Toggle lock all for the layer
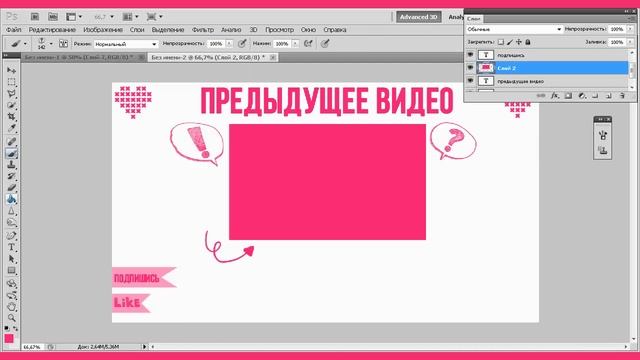Screen dimensions: 640x360 tap(528, 42)
